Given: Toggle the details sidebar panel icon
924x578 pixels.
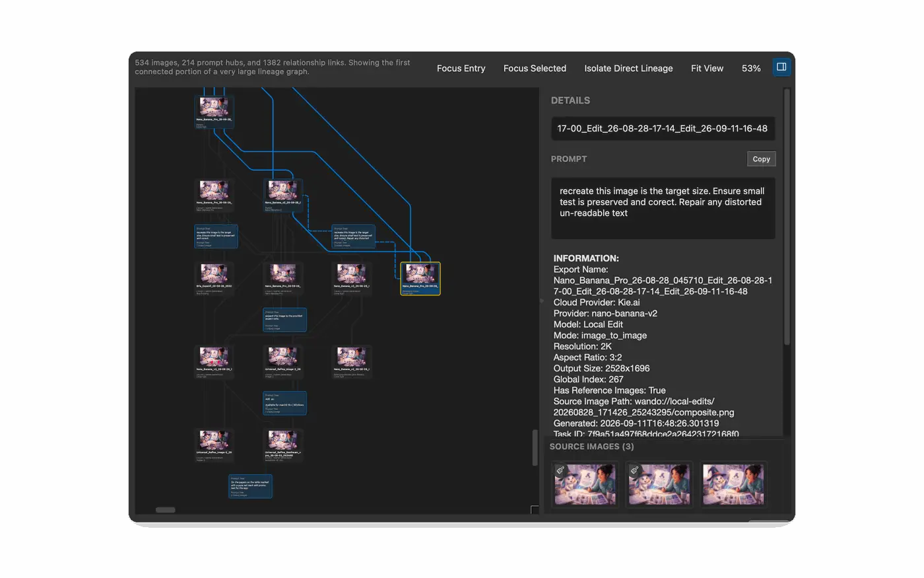Looking at the screenshot, I should point(781,67).
